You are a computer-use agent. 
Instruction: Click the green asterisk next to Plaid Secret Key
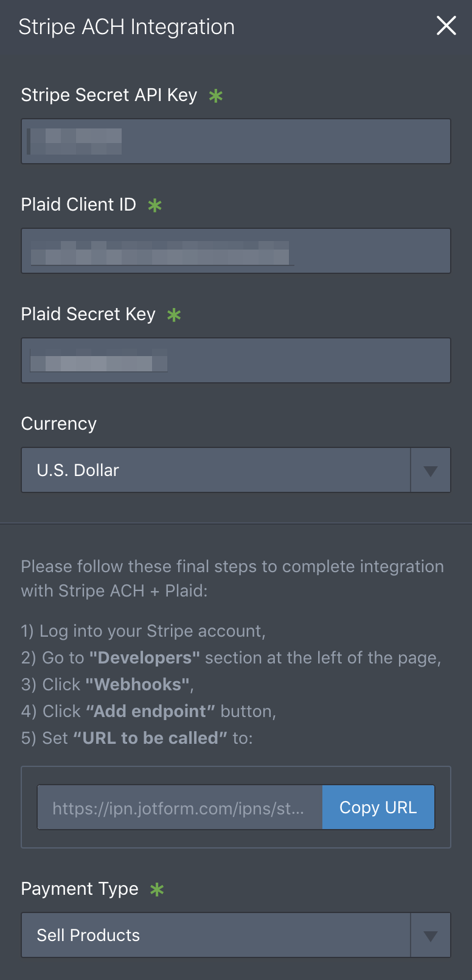[x=174, y=315]
